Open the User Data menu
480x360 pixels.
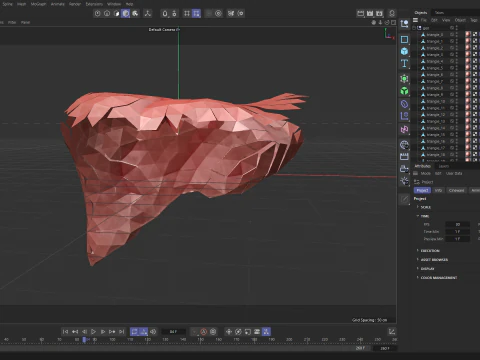(x=454, y=173)
